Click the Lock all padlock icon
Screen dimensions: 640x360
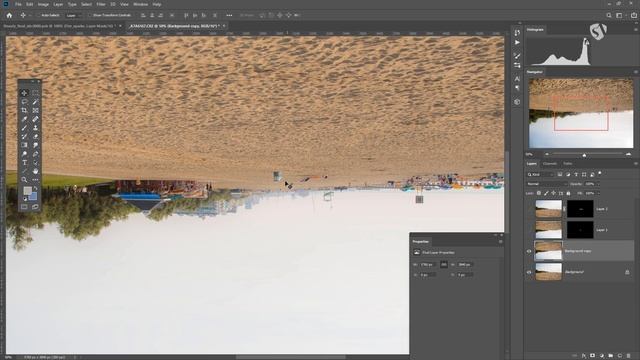[x=568, y=193]
